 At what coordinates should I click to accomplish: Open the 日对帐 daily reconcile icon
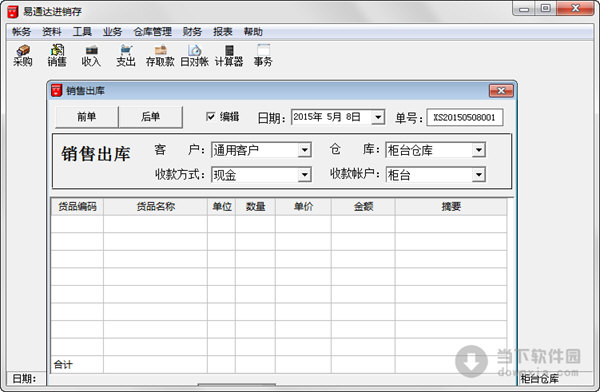(x=194, y=56)
